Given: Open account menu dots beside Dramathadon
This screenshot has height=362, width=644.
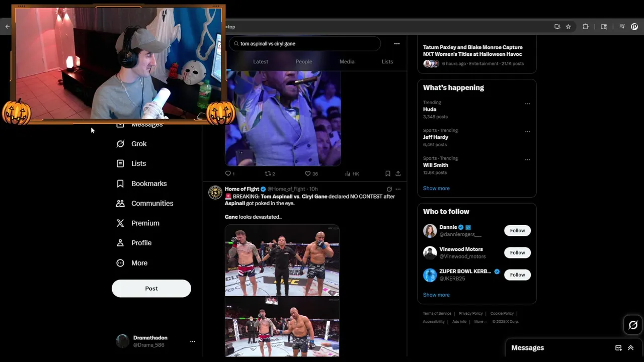Looking at the screenshot, I should tap(192, 341).
